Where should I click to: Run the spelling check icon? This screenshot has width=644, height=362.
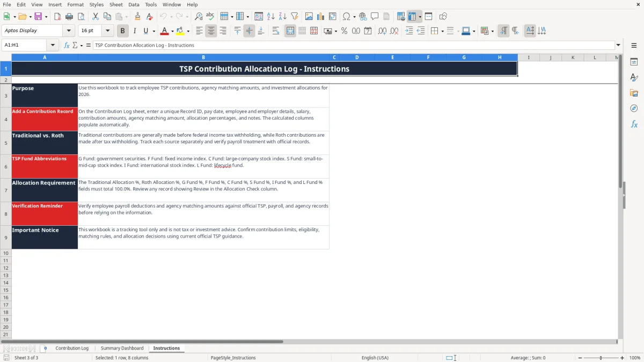(x=210, y=17)
